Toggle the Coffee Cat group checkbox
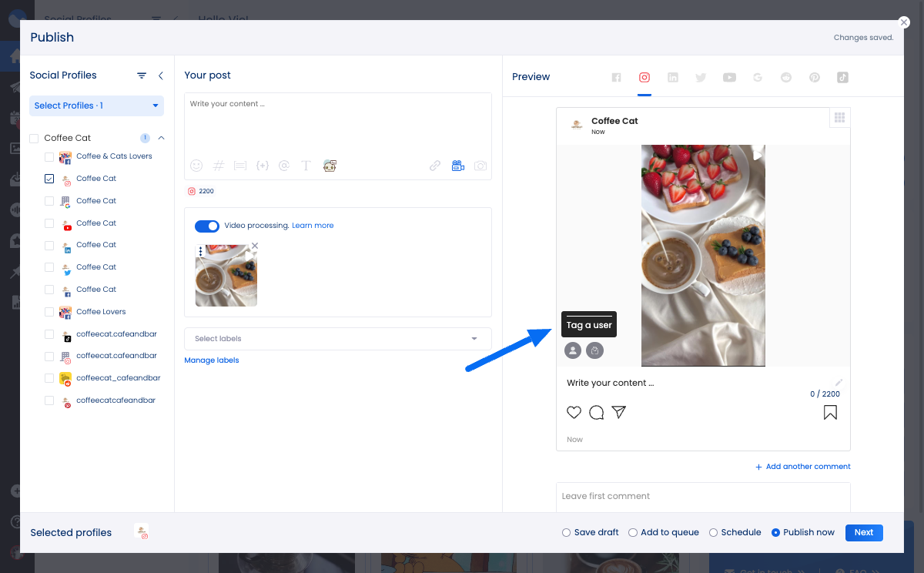 (x=34, y=139)
